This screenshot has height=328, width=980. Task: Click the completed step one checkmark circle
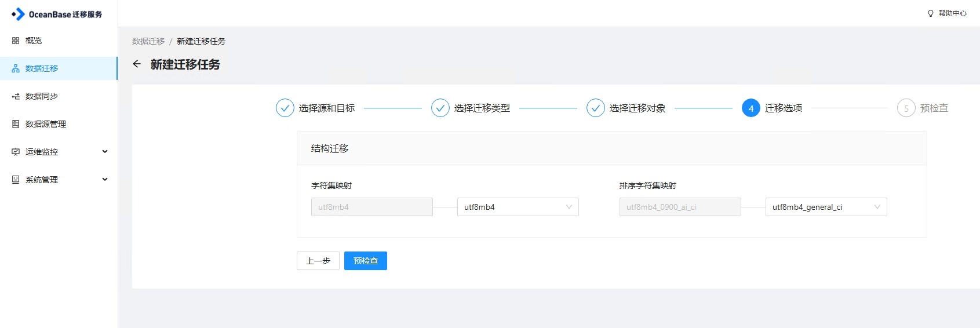point(285,108)
